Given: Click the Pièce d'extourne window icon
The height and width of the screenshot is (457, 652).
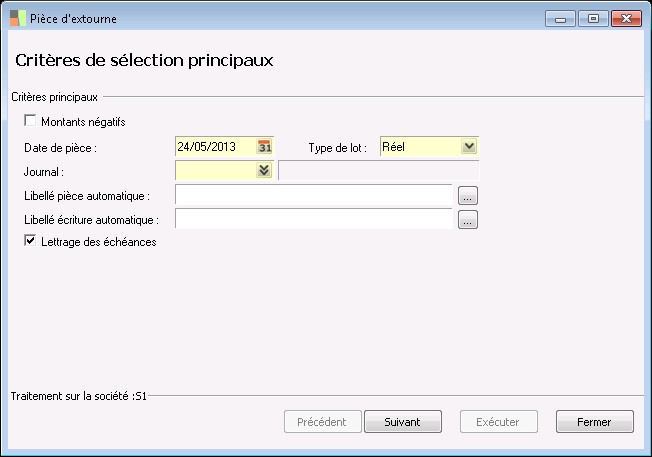Looking at the screenshot, I should 17,18.
